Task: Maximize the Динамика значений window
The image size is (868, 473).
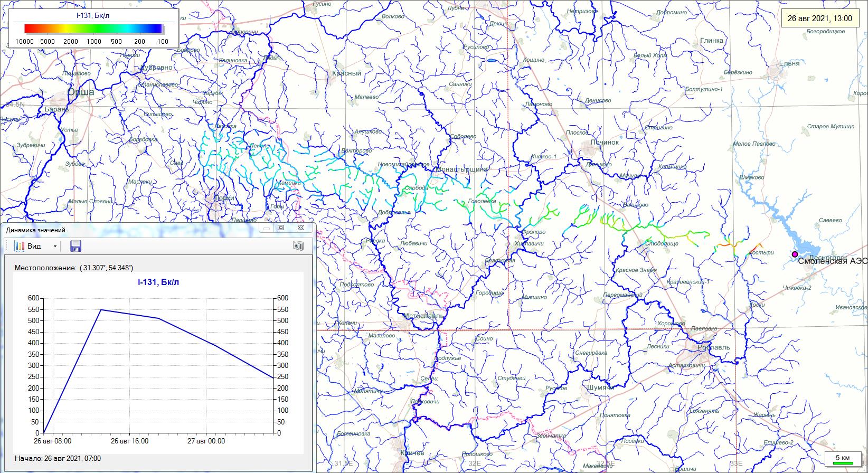Action: [x=281, y=228]
